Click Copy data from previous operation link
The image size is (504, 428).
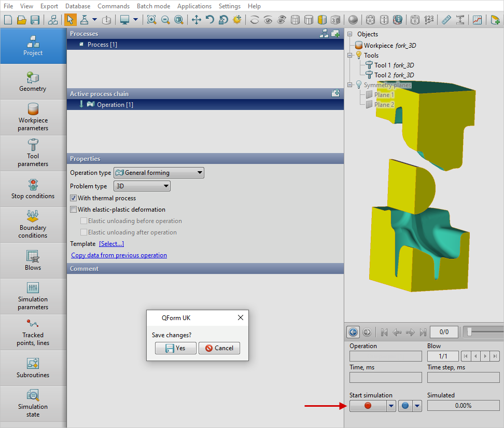point(119,255)
